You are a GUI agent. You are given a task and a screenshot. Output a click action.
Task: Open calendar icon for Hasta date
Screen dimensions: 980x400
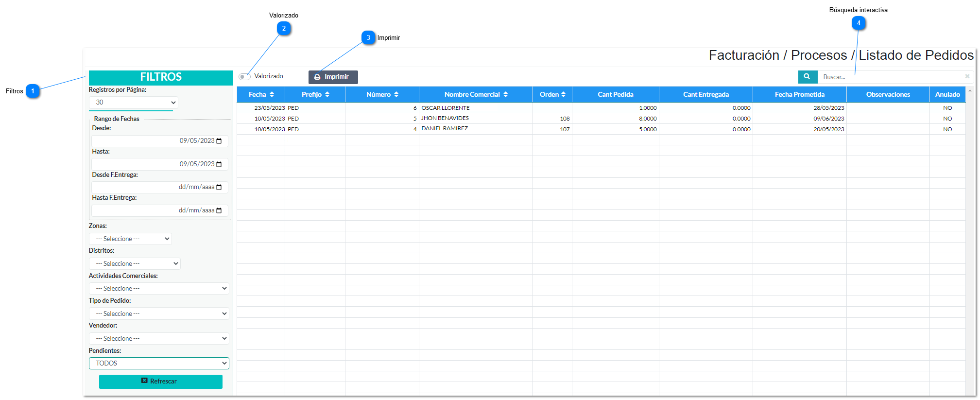[x=219, y=164]
